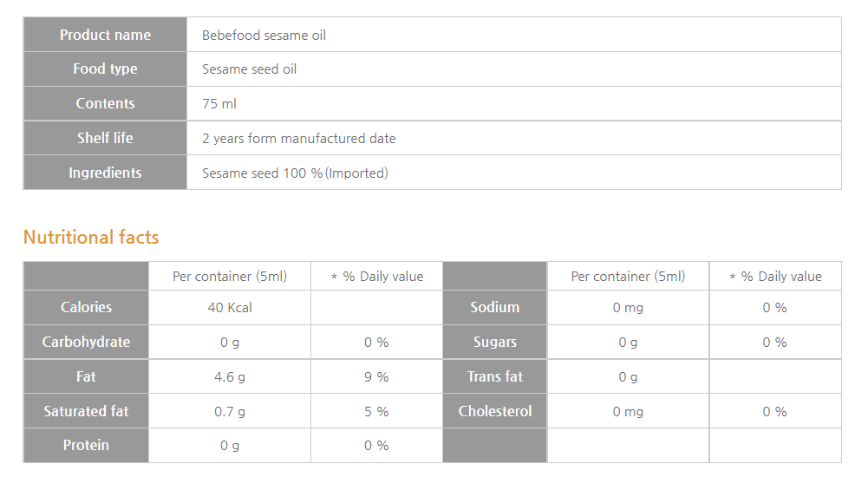
Task: Click the "Nutritional facts" heading
Action: (91, 238)
